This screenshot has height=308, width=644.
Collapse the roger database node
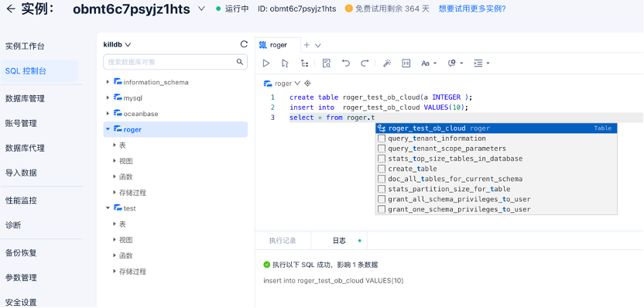click(x=108, y=129)
